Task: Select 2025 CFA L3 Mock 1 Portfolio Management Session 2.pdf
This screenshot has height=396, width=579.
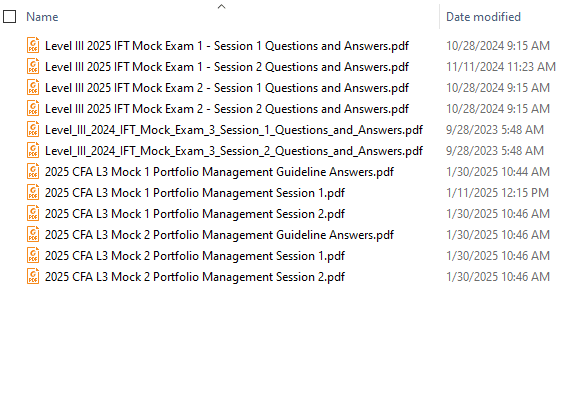Action: tap(195, 214)
